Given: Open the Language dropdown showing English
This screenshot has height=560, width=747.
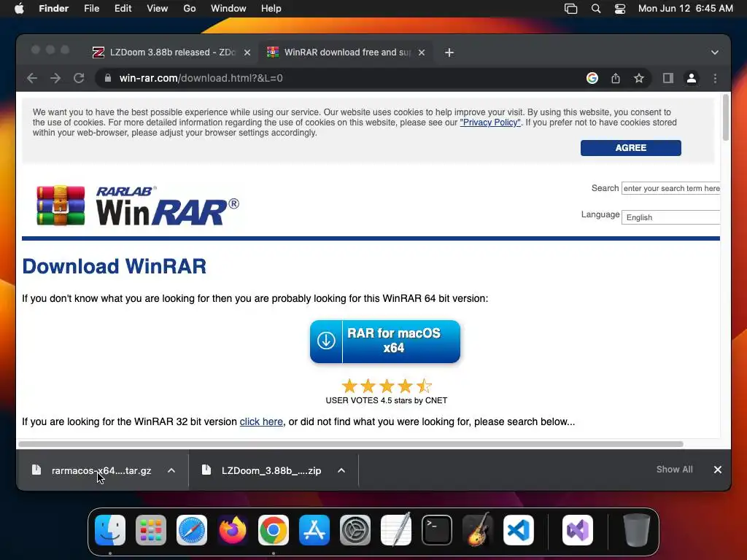Looking at the screenshot, I should pos(671,217).
